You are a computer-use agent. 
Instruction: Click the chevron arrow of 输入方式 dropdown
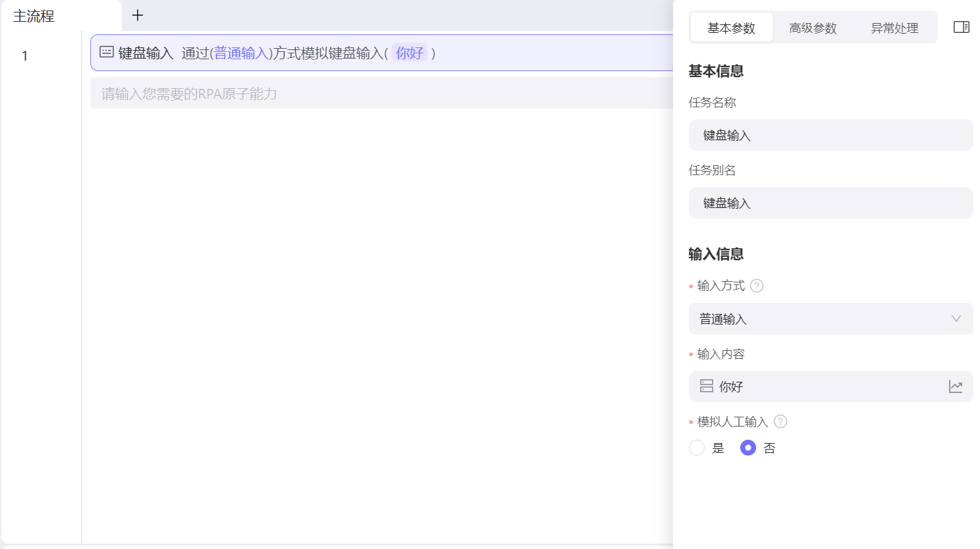[956, 319]
